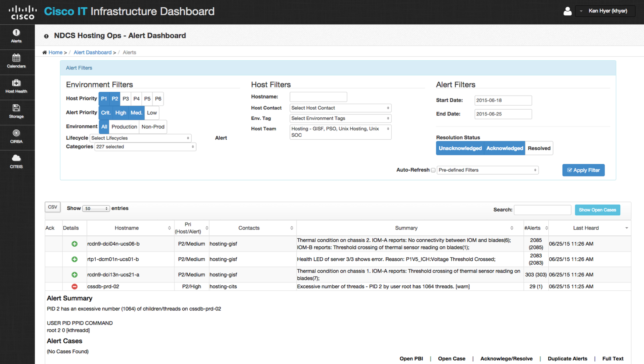Open the CIRBA sidebar icon
This screenshot has width=644, height=364.
pos(16,136)
